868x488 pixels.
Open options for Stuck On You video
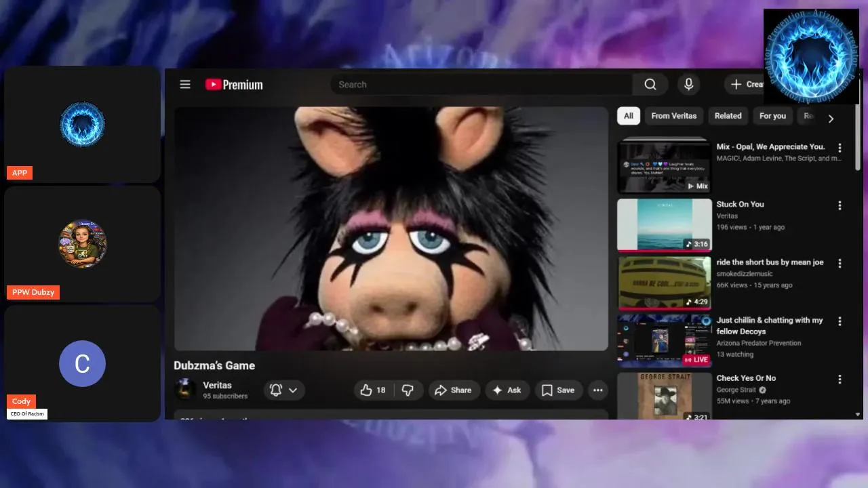pyautogui.click(x=840, y=205)
